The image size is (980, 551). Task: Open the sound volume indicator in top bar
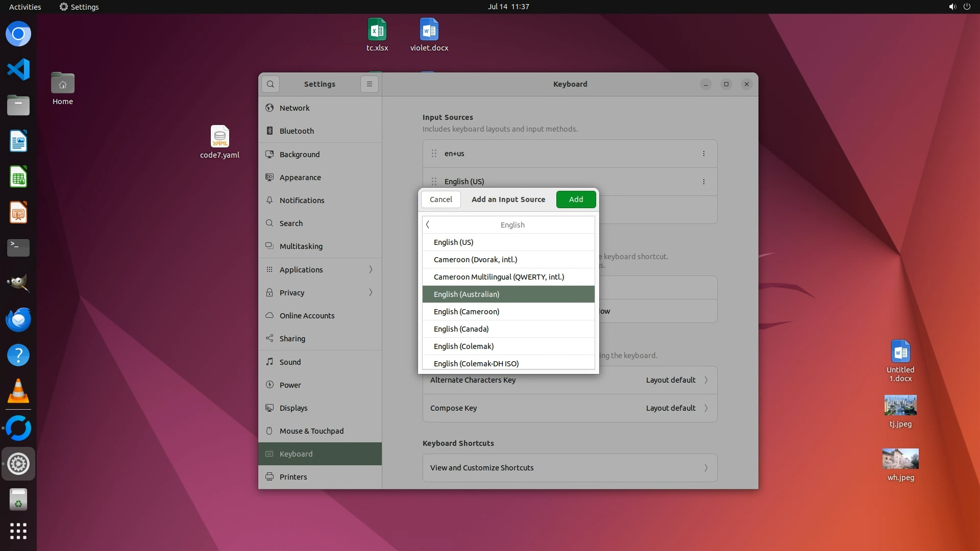point(952,7)
